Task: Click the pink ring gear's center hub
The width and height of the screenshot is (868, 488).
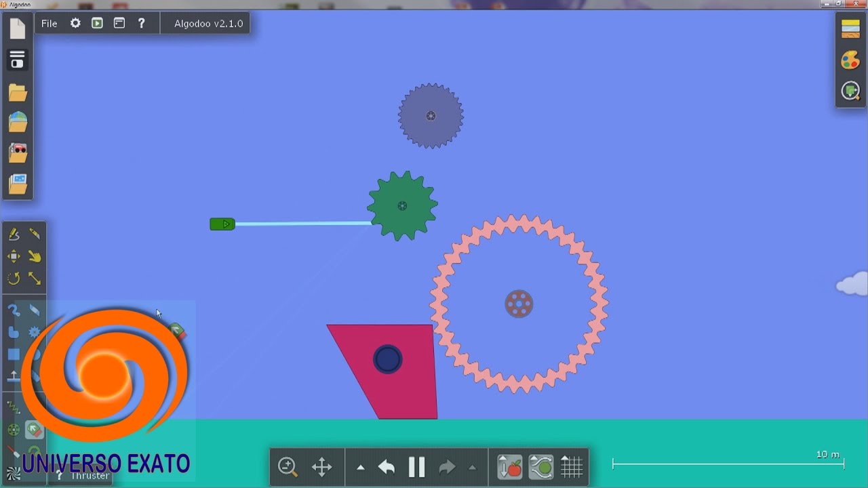Action: [519, 304]
